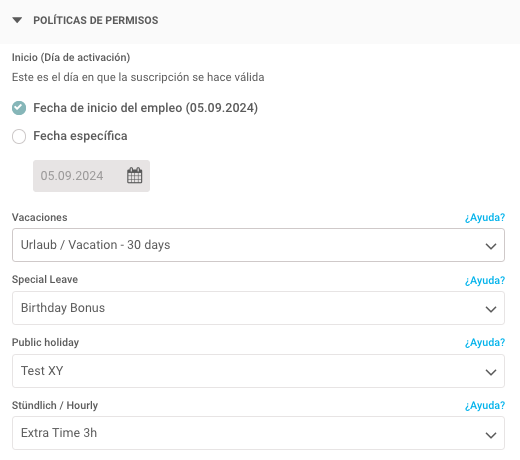Open ¿Ayuda? link for Special Leave
This screenshot has height=460, width=520.
point(485,281)
